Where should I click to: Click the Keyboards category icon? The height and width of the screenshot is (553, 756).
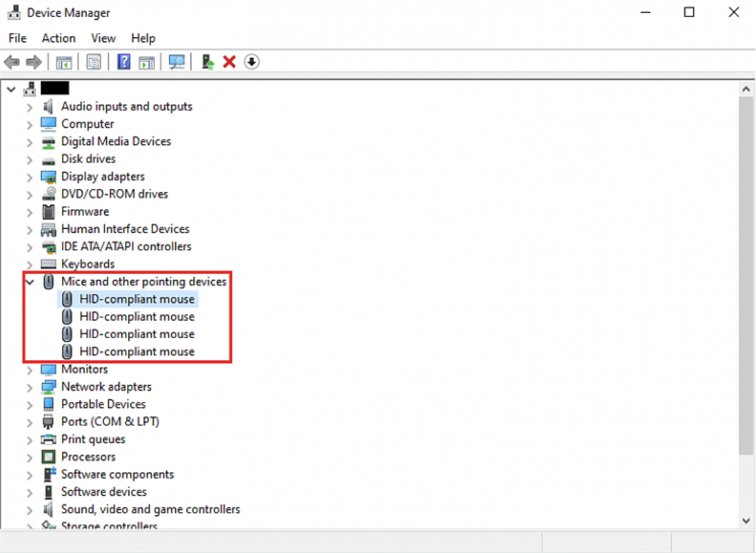tap(48, 264)
